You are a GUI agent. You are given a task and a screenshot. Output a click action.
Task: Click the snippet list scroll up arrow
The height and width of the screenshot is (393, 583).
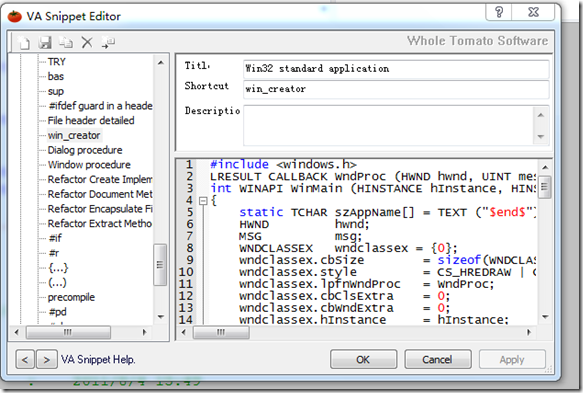(161, 62)
